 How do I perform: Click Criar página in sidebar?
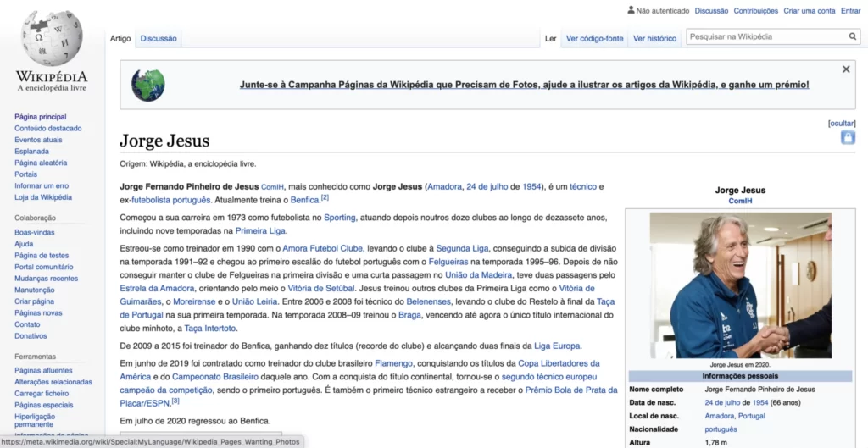34,301
